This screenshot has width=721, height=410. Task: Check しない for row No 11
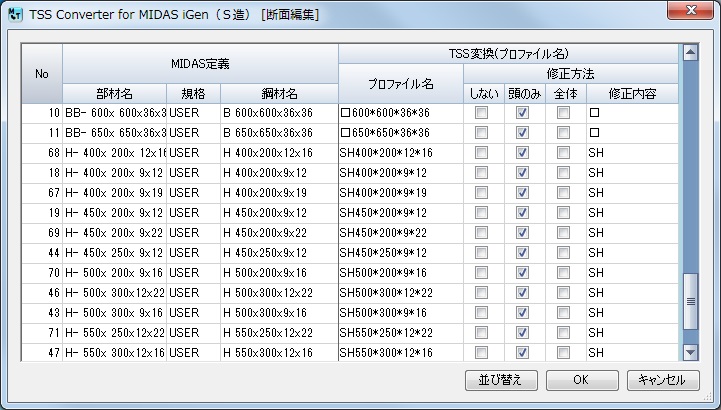click(x=481, y=133)
